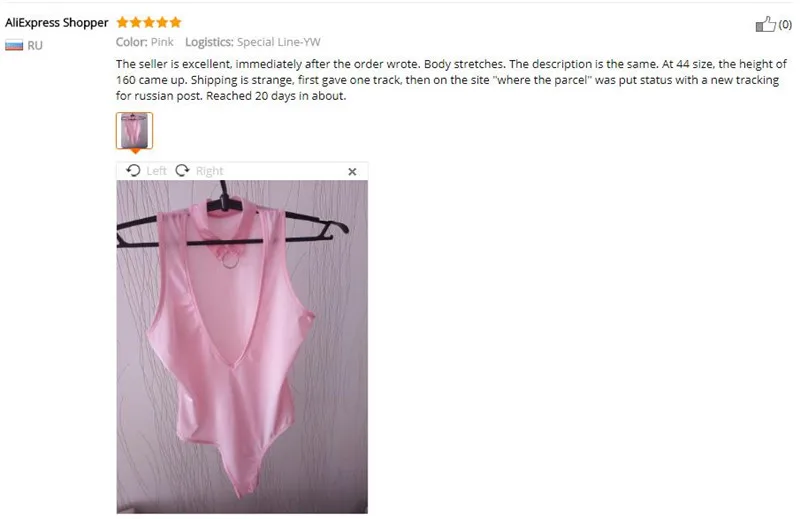Click the review text about the seller
This screenshot has height=519, width=800.
tap(451, 80)
